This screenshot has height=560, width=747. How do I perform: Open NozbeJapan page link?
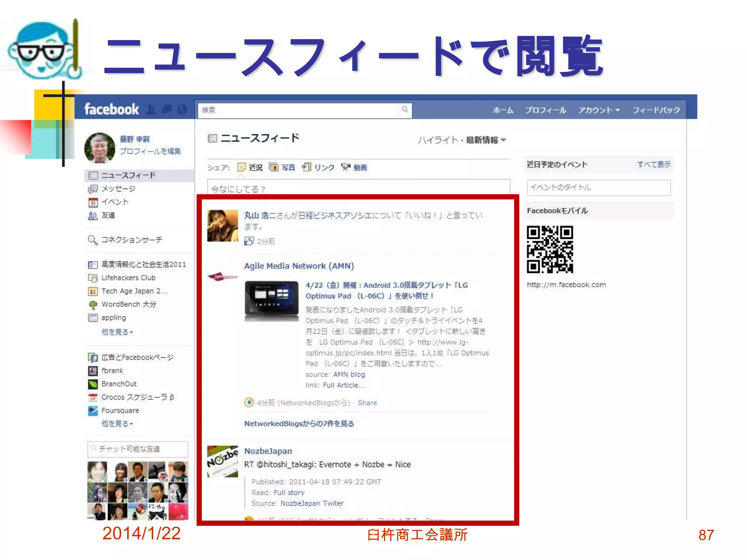268,451
